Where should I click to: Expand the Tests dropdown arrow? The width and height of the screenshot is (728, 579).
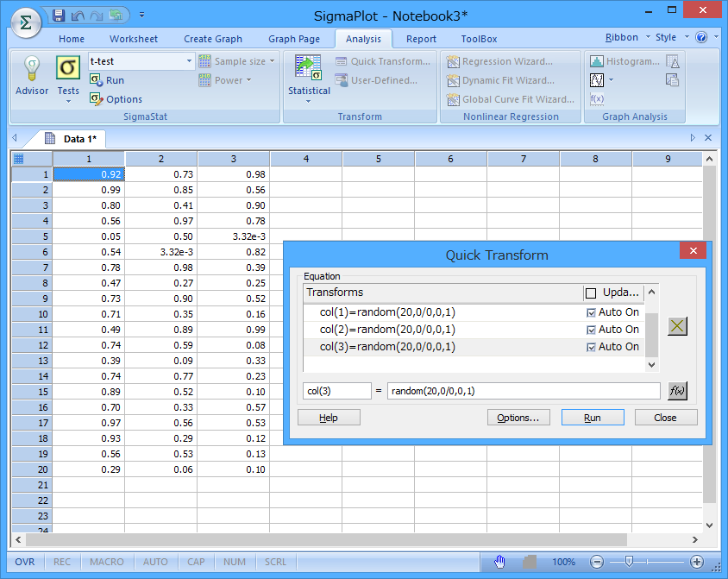68,101
